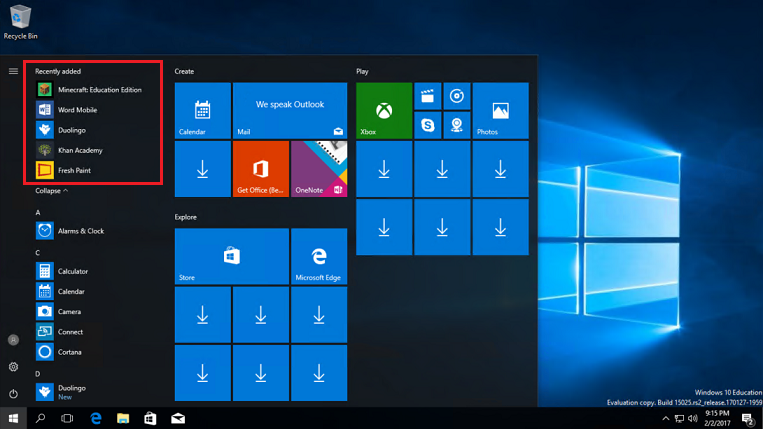The height and width of the screenshot is (429, 763).
Task: Open the Microsoft Edge tile
Action: click(x=318, y=256)
